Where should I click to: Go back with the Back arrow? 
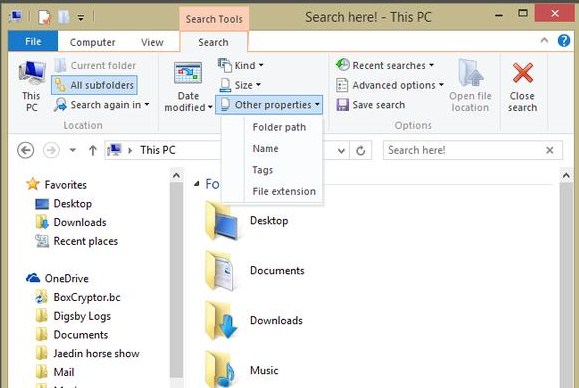25,150
